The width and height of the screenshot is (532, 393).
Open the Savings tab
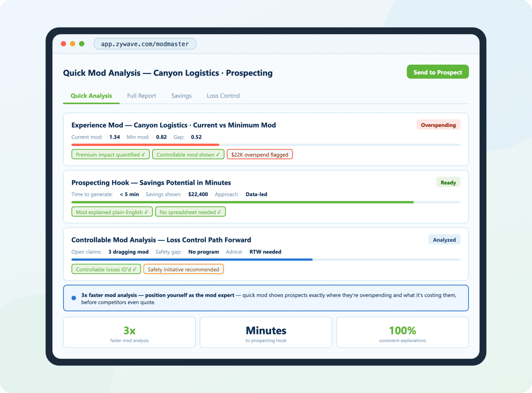click(181, 96)
